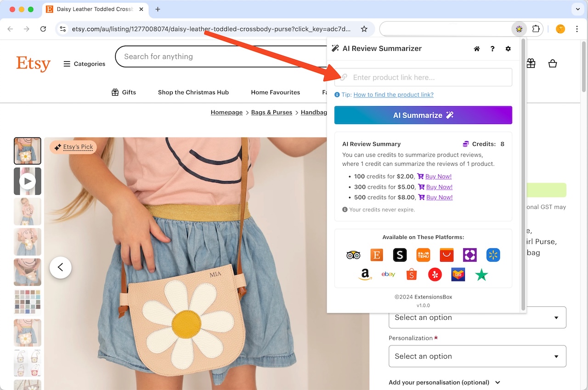Click the Yelp platform icon
Viewport: 588px width, 390px height.
pos(435,275)
